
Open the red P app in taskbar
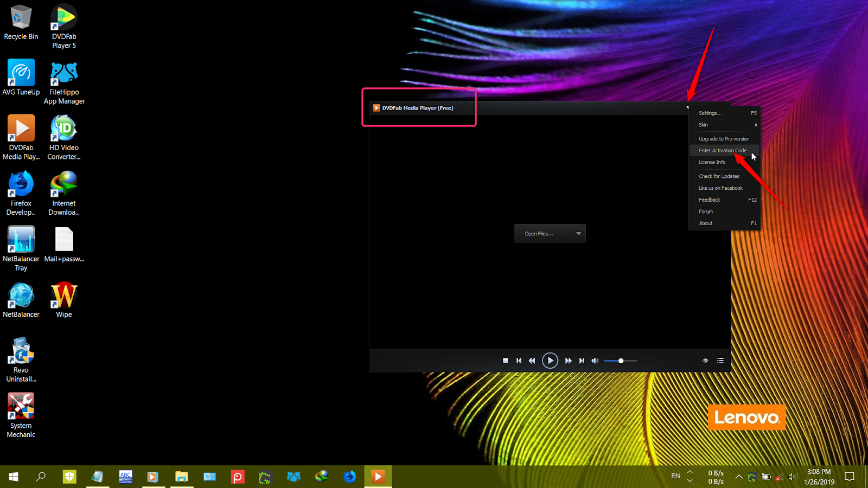pyautogui.click(x=238, y=477)
